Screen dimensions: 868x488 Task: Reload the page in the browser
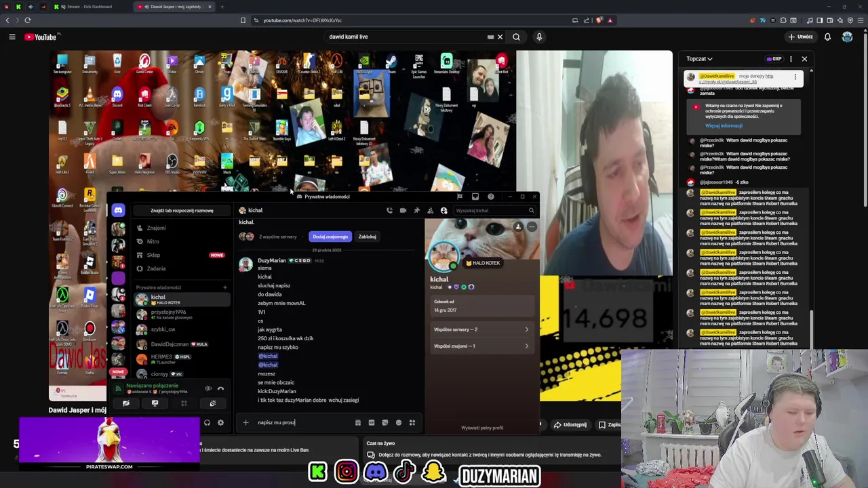click(28, 20)
